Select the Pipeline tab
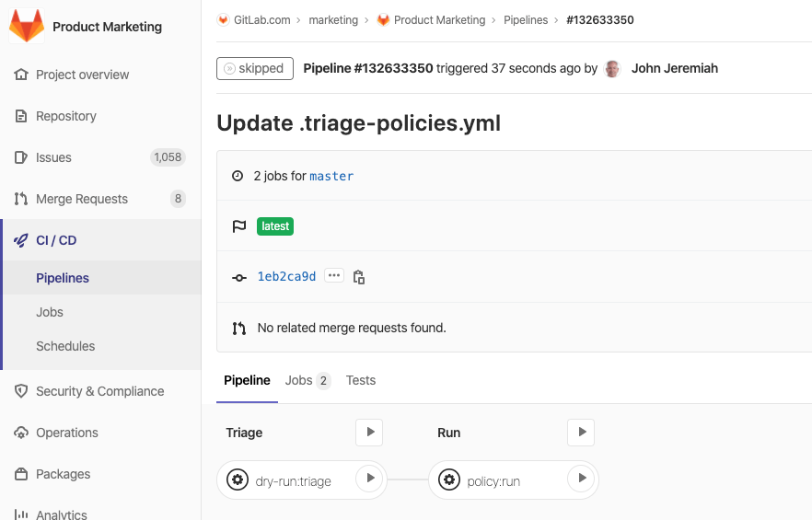This screenshot has height=520, width=812. click(247, 380)
